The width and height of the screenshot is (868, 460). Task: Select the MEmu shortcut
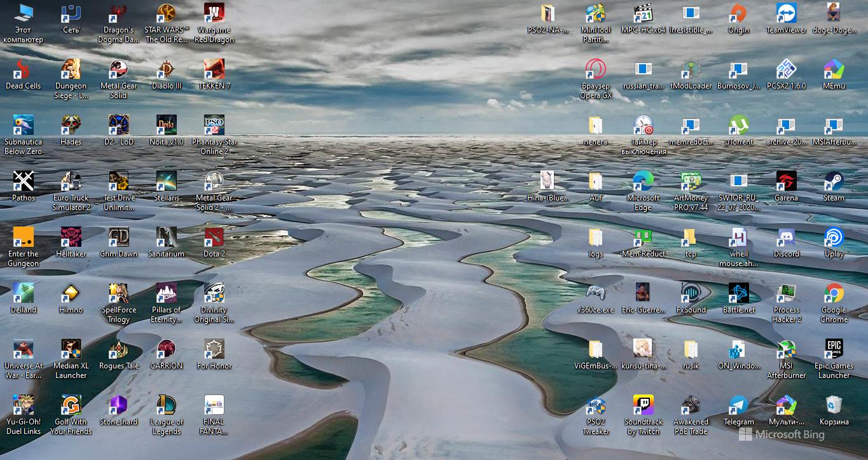tap(834, 74)
